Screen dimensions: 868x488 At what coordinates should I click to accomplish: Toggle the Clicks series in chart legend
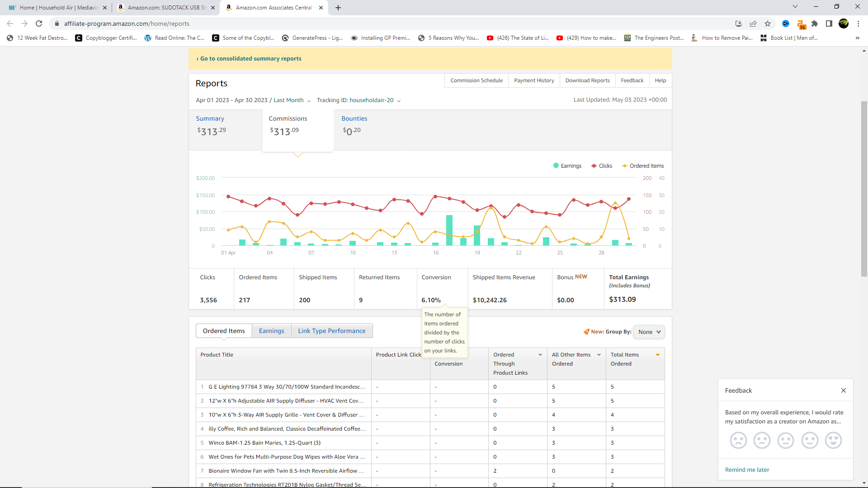pos(602,166)
